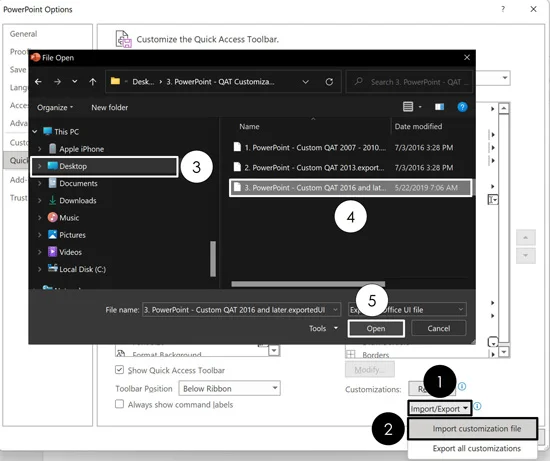This screenshot has height=461, width=550.
Task: Click the File name input field
Action: (x=241, y=310)
